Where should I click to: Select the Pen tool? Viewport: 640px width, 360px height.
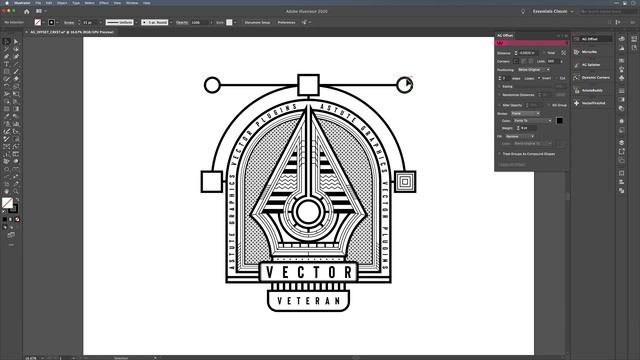(x=6, y=56)
